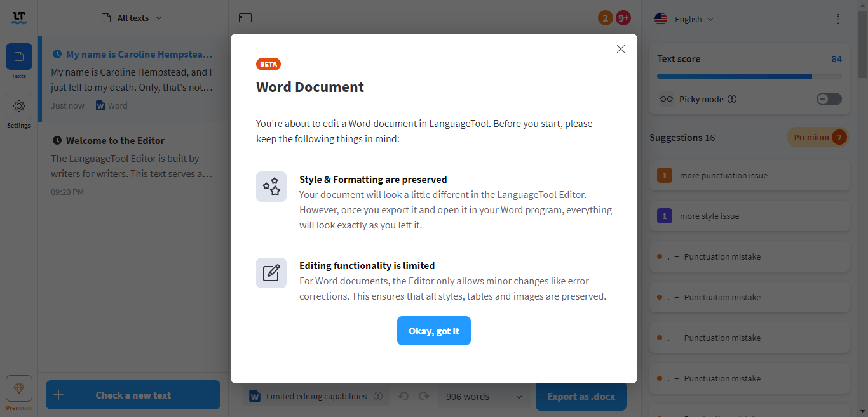Click the red 9+ errors badge
The image size is (868, 417).
[x=623, y=18]
